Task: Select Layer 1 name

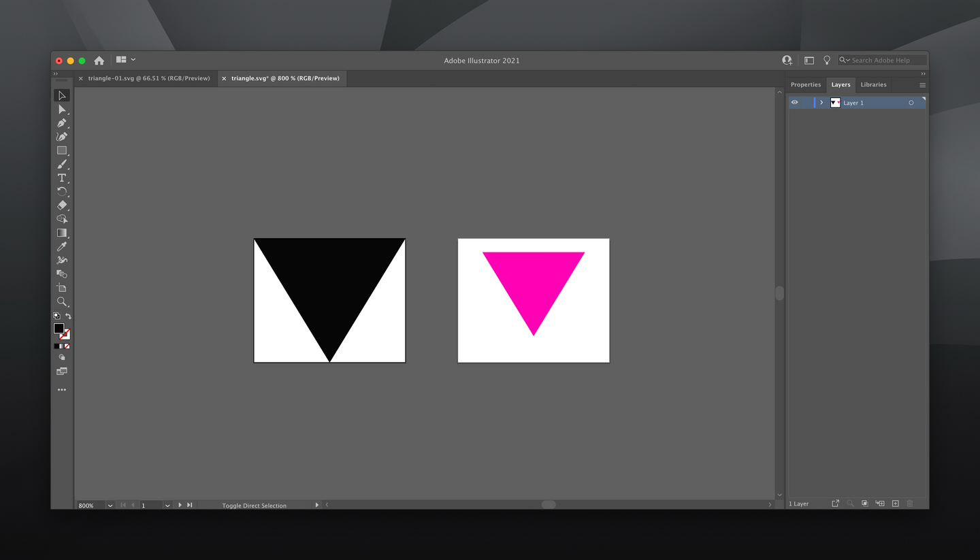Action: (x=853, y=103)
